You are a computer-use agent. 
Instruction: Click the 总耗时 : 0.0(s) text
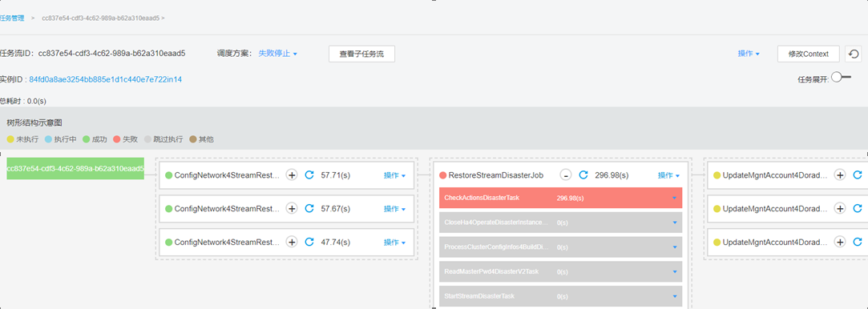[x=22, y=101]
